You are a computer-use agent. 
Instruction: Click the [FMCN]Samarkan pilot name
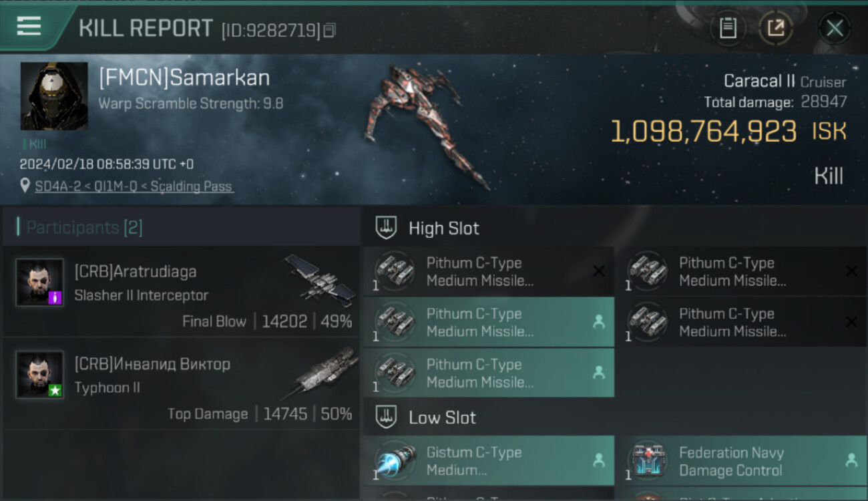click(x=184, y=78)
